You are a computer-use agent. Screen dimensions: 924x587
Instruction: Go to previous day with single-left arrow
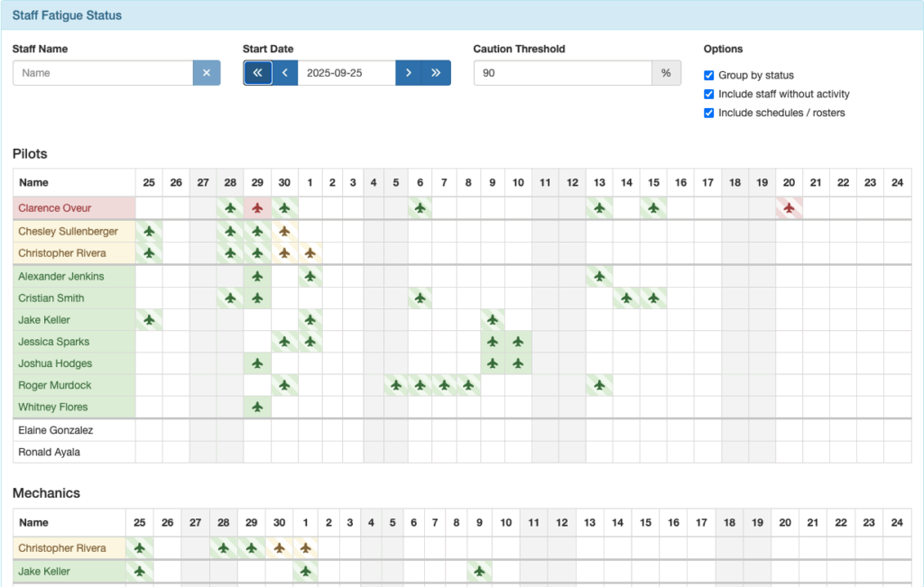[x=285, y=73]
